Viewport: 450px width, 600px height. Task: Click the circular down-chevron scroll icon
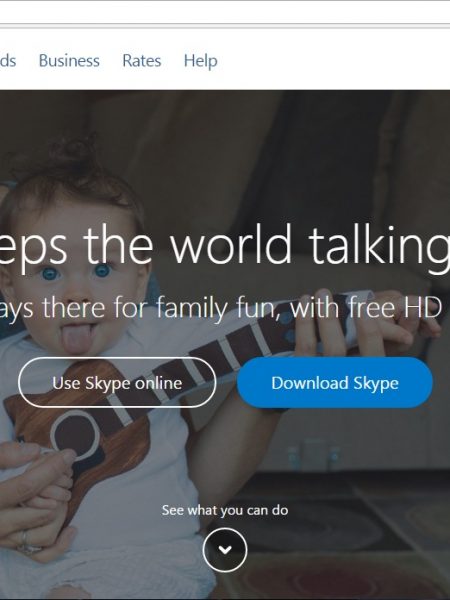[x=225, y=549]
